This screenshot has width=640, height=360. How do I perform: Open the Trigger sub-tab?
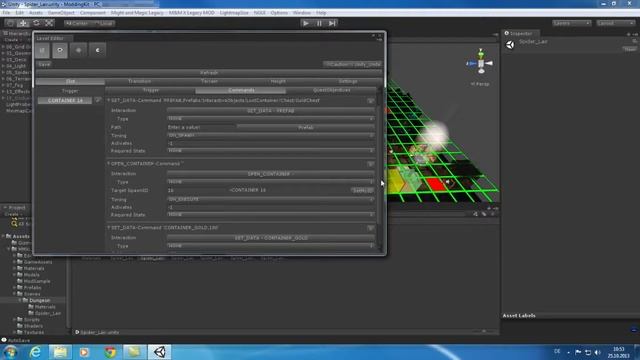point(151,90)
